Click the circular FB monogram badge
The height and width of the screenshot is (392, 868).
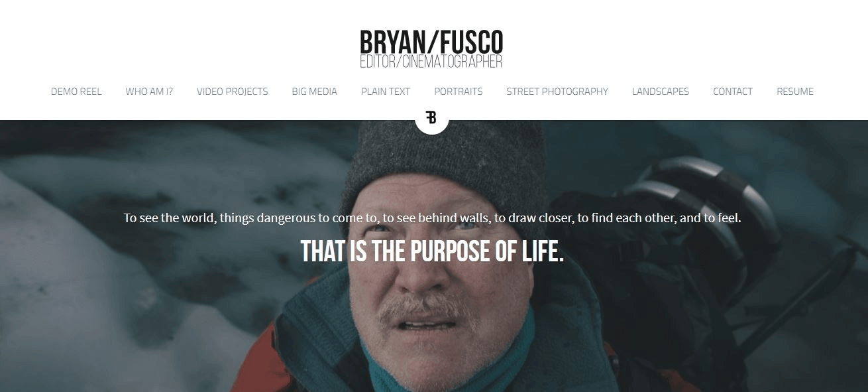coord(432,117)
